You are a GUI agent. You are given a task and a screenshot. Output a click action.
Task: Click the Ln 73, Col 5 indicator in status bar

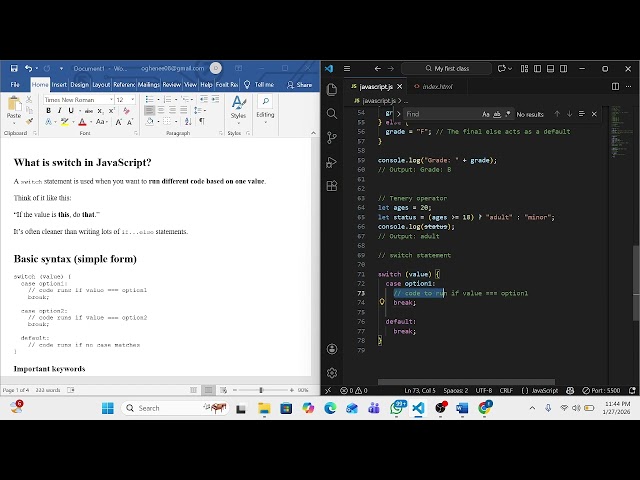420,391
